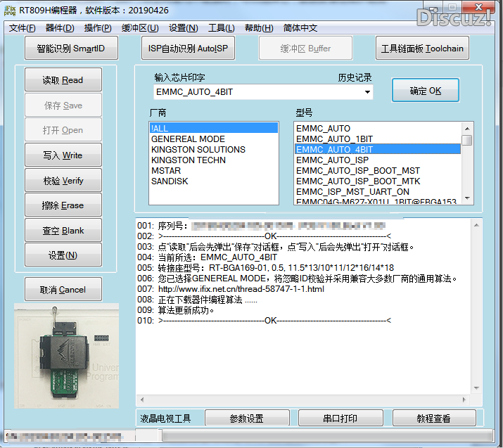Image resolution: width=503 pixels, height=448 pixels.
Task: Click the 串口打印 button
Action: point(340,418)
